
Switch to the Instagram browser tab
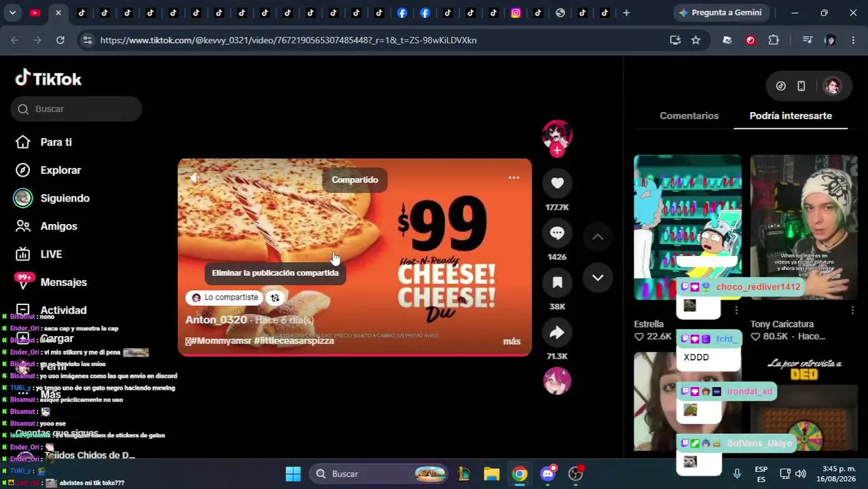516,12
